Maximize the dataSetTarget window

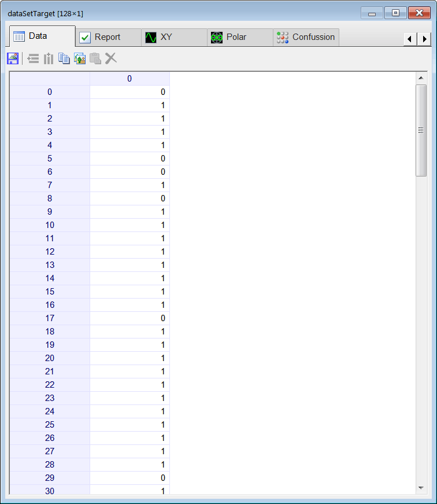(395, 13)
